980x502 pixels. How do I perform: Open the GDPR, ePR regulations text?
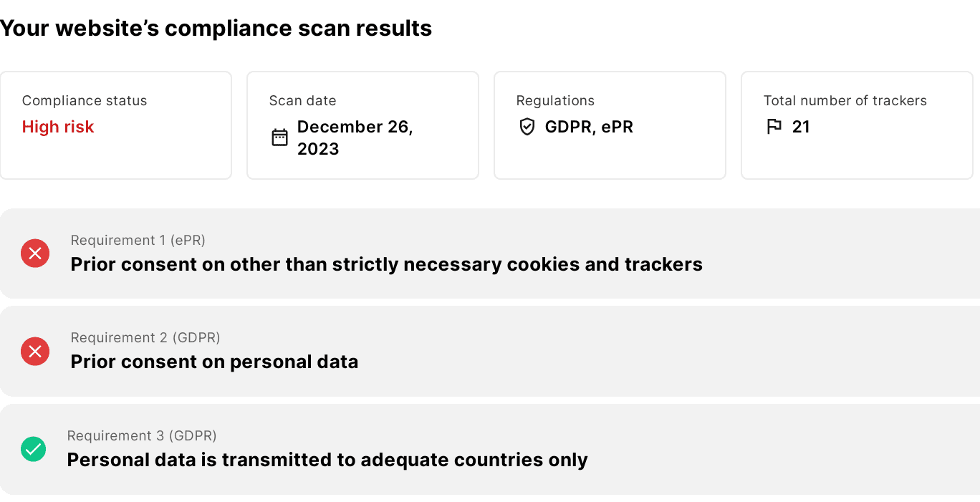click(590, 127)
